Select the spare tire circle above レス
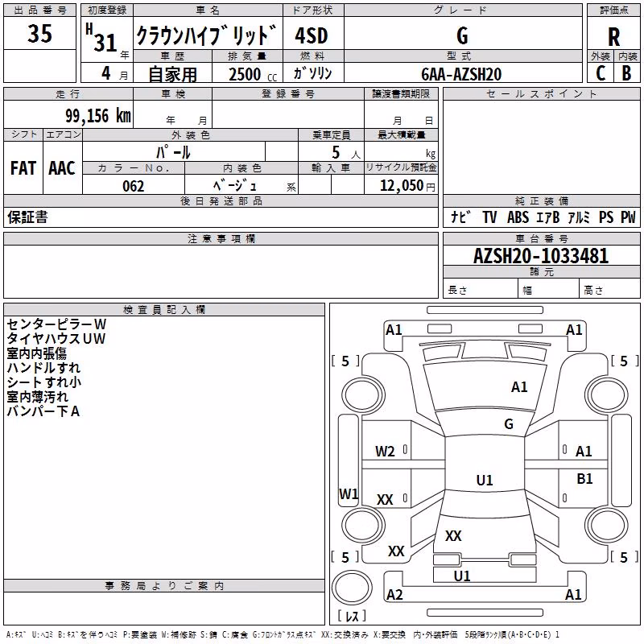The image size is (644, 644). pyautogui.click(x=352, y=587)
